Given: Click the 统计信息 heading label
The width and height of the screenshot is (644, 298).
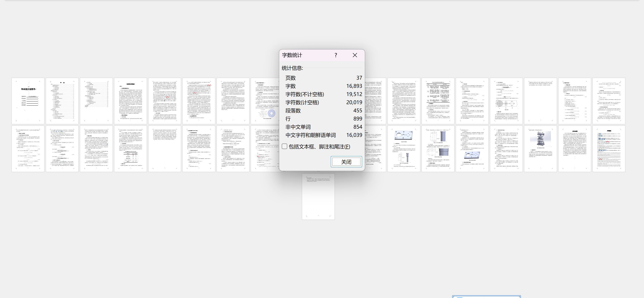Looking at the screenshot, I should [x=292, y=68].
